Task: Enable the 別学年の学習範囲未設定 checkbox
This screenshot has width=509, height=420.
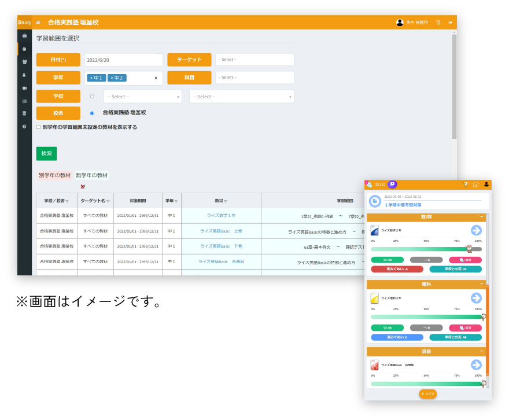Action: click(x=38, y=127)
